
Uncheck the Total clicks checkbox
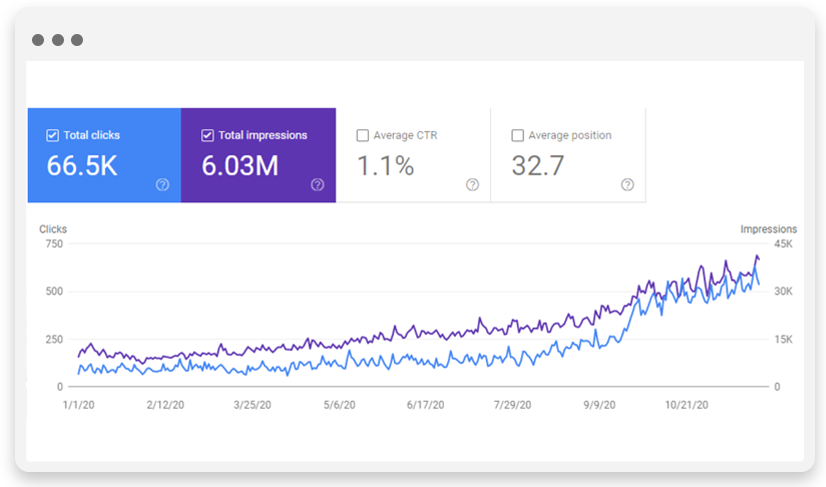(53, 136)
